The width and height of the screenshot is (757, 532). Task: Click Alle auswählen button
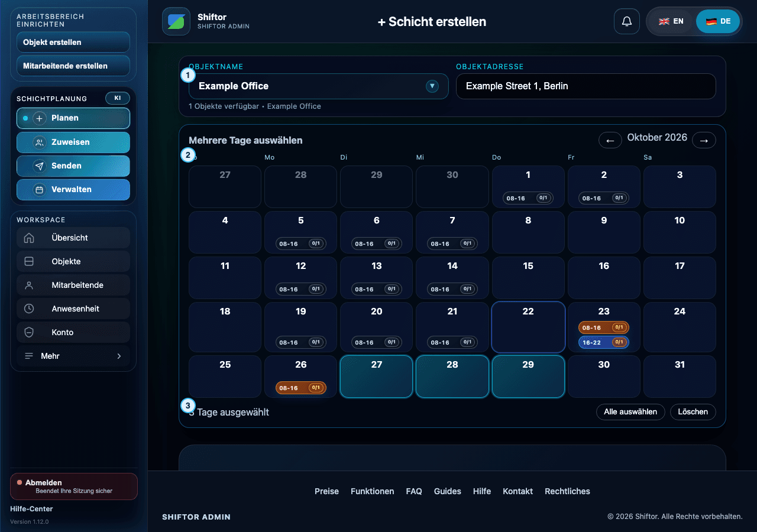pos(630,411)
